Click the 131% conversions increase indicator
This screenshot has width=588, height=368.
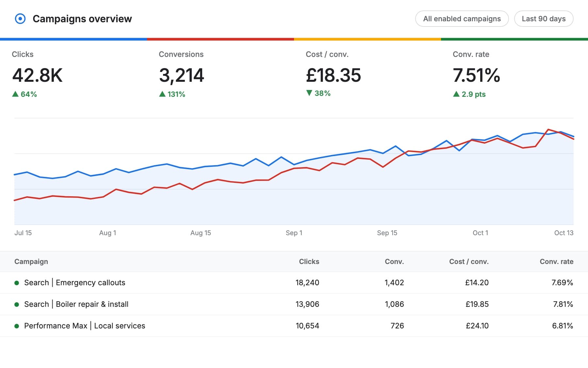[x=172, y=94]
